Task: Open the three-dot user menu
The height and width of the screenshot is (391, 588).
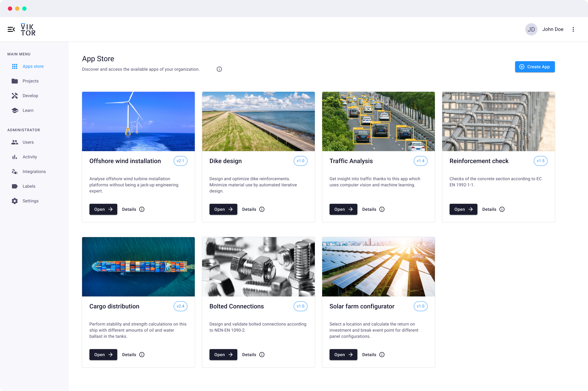Action: click(x=573, y=29)
